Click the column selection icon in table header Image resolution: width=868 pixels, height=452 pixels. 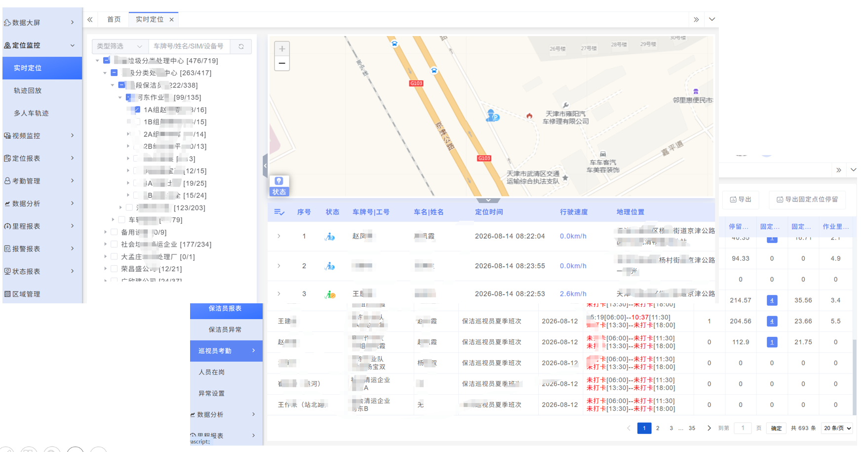click(x=279, y=212)
